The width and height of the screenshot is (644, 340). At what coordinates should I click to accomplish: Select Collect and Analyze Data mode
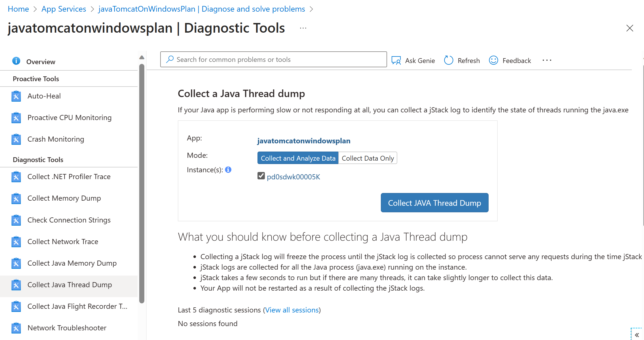pyautogui.click(x=298, y=158)
